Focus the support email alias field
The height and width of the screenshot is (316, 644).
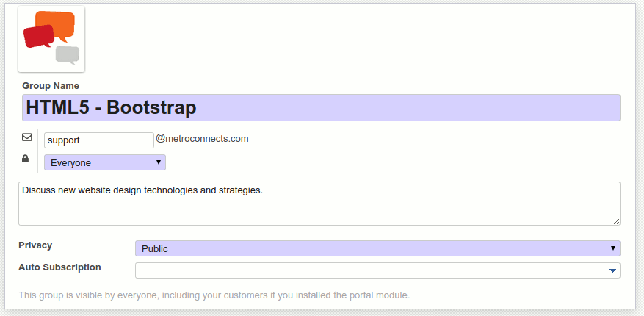[x=98, y=140]
